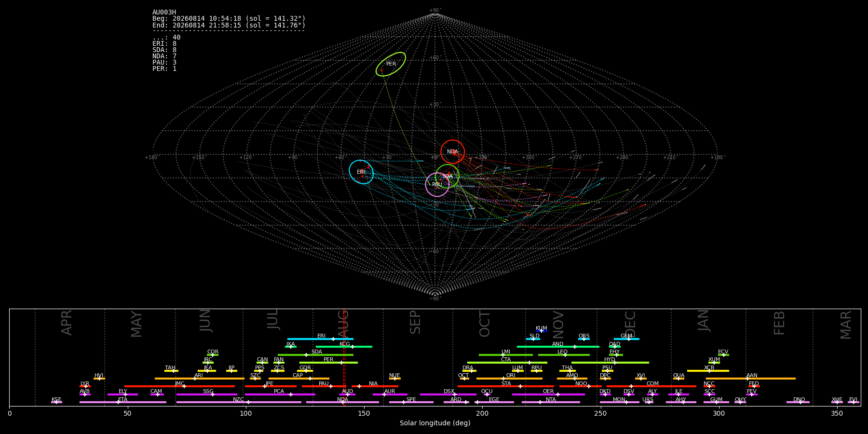Click the +90° label atop the sky map
Screen dimensions: 868x434
435,11
